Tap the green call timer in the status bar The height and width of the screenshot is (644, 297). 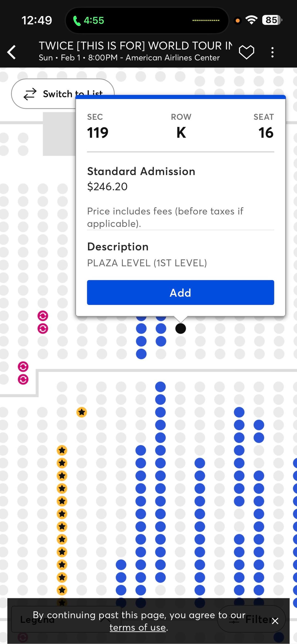[x=89, y=20]
